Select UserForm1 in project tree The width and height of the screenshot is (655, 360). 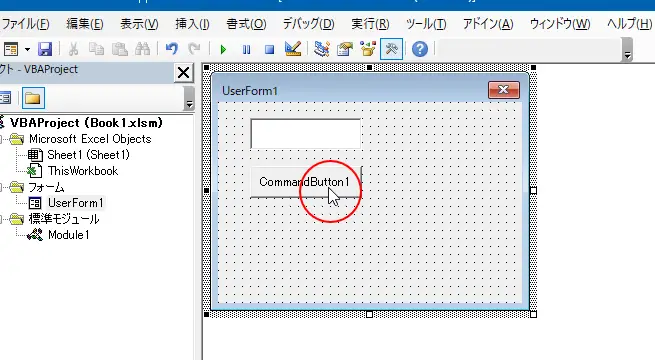75,203
